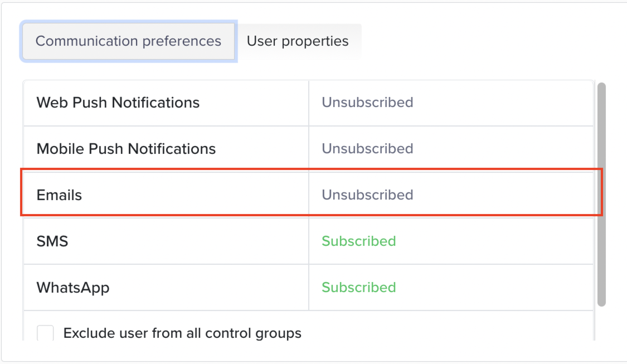Click the WhatsApp channel label
The width and height of the screenshot is (627, 364).
tap(73, 287)
